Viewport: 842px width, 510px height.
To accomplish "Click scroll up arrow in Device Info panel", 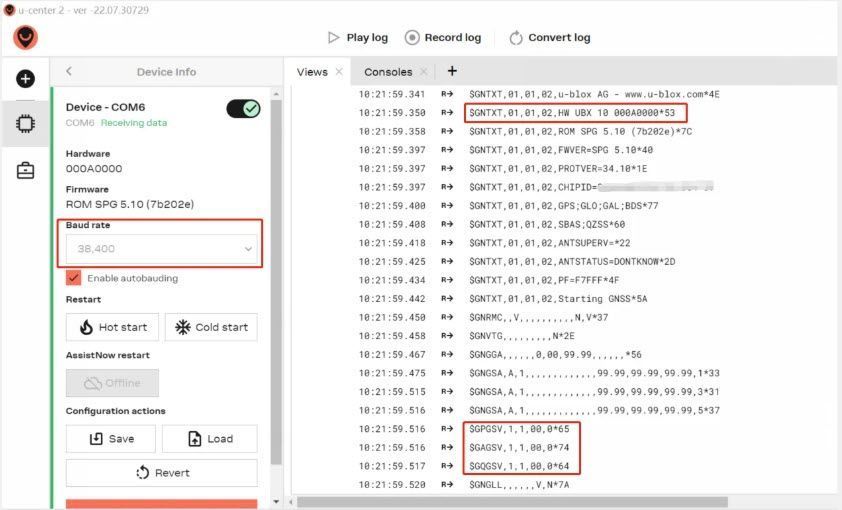I will [276, 94].
